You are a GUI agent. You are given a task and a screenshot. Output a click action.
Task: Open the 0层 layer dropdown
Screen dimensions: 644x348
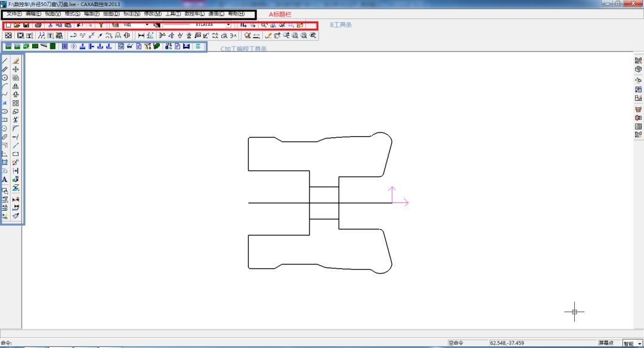(147, 25)
